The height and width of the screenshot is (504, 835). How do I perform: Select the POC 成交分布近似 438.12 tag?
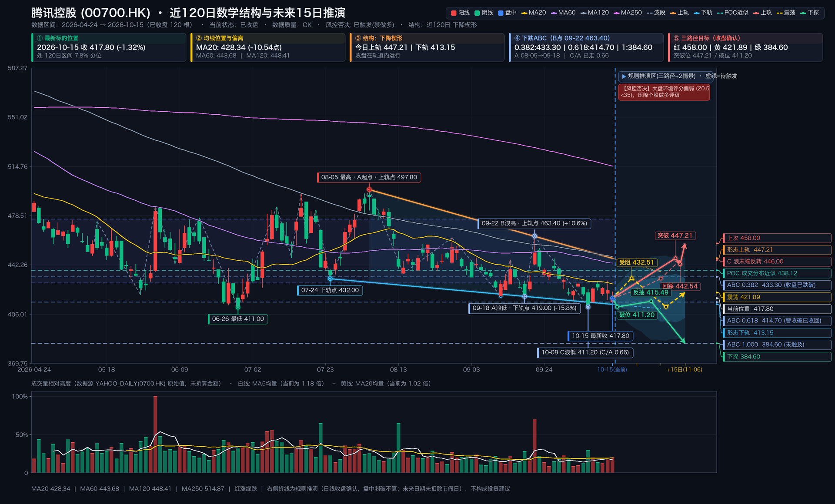pos(777,273)
